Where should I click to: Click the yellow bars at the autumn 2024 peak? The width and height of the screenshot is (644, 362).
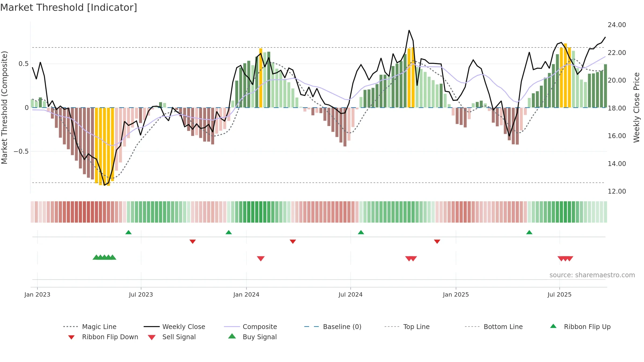coord(411,77)
